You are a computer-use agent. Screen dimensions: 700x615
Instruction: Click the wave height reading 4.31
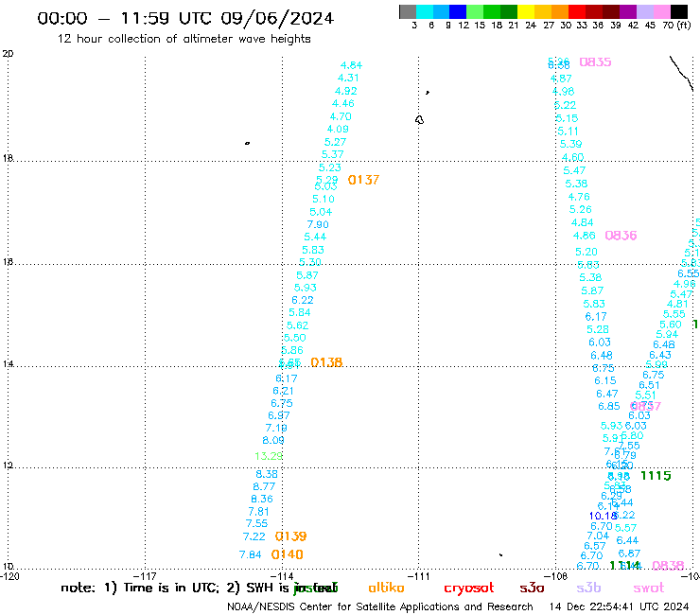(x=348, y=78)
